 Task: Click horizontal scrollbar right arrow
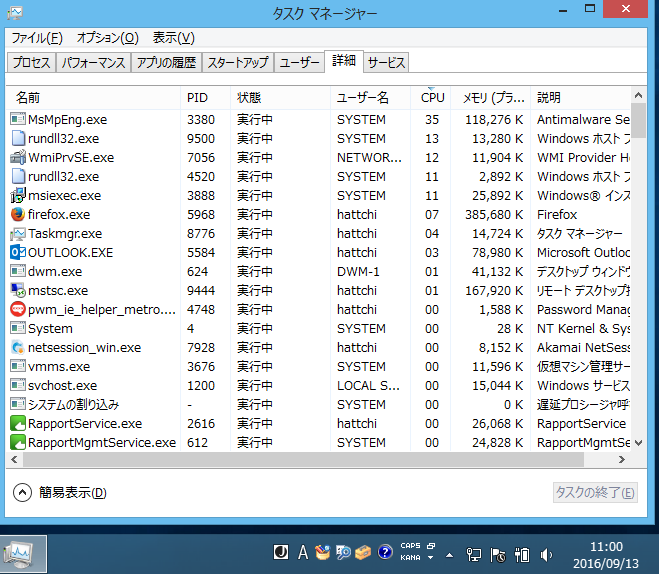[622, 459]
